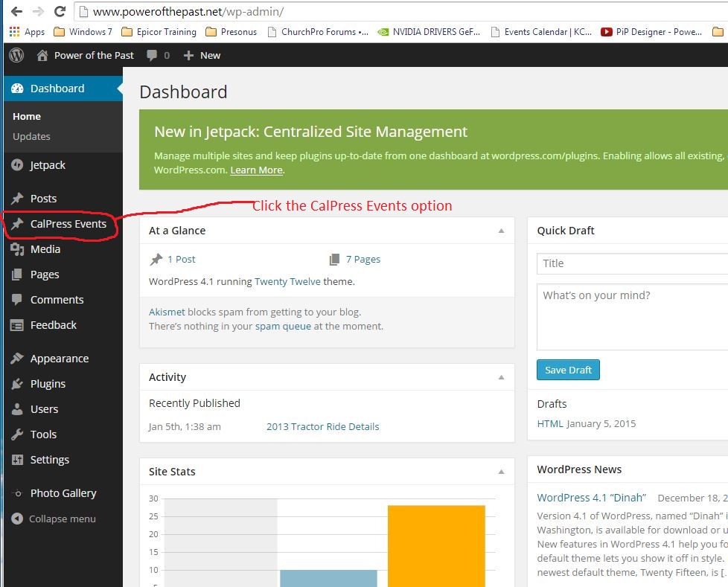This screenshot has width=728, height=587.
Task: Click the browser address bar
Action: tap(400, 12)
